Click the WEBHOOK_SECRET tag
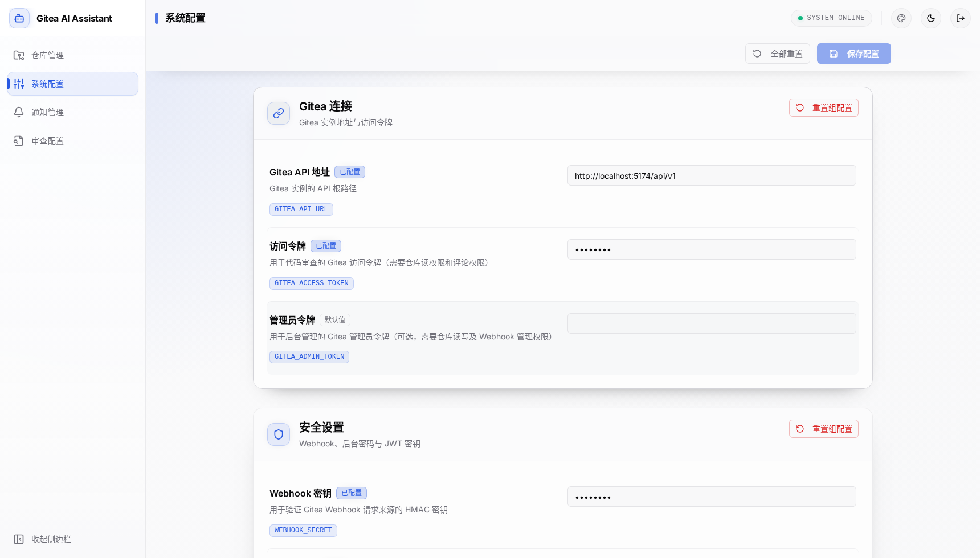980x558 pixels. click(303, 531)
